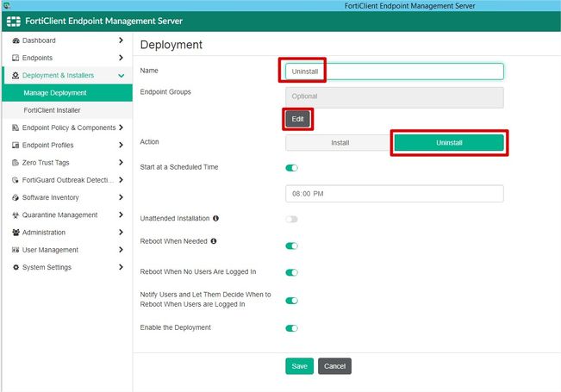Toggle Notify Users and Let Them Decide switch
561x392 pixels.
(291, 301)
